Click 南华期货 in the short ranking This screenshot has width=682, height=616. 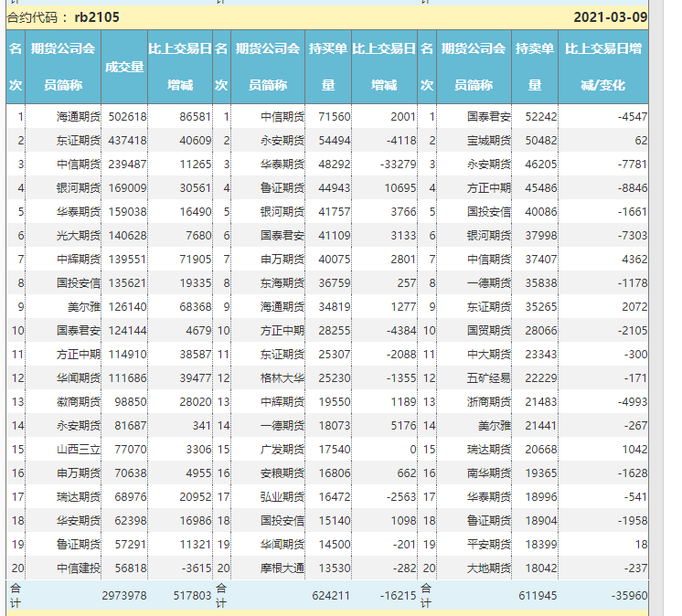pyautogui.click(x=489, y=473)
